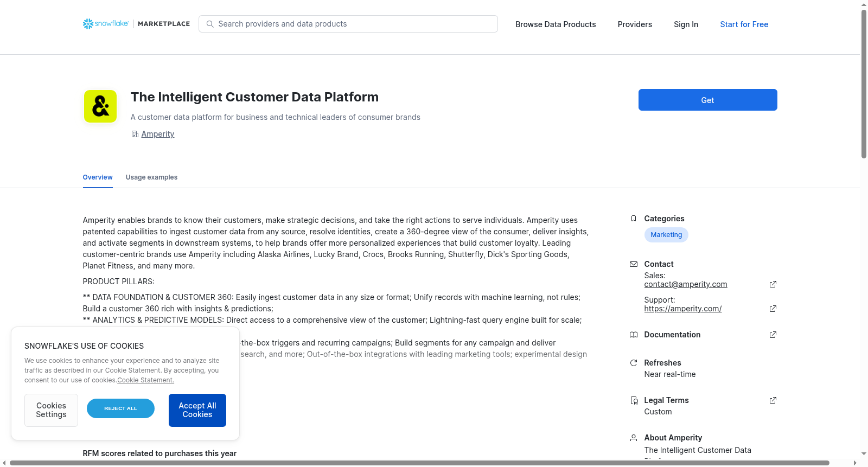This screenshot has height=467, width=868.
Task: Click the MARKETPLACE header label
Action: pyautogui.click(x=164, y=24)
